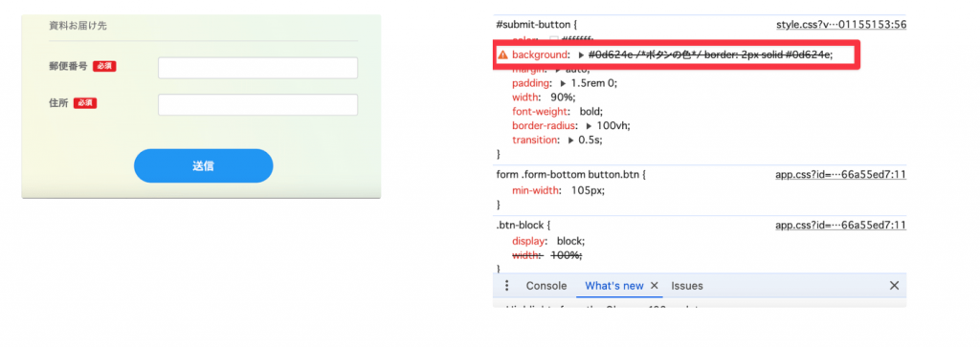The height and width of the screenshot is (347, 980).
Task: Expand the background property value triangle
Action: [581, 55]
